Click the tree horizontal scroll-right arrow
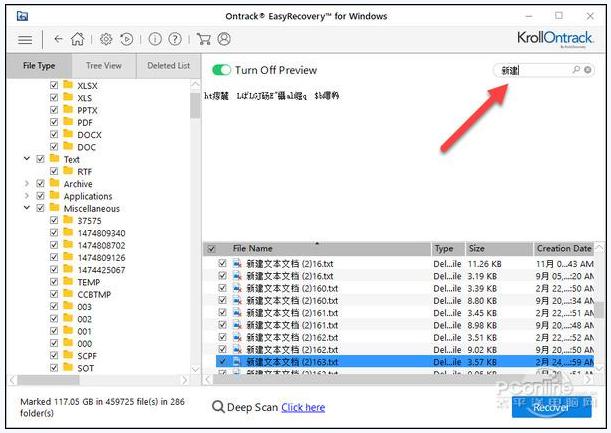Screen dimensions: 611x433 185,380
